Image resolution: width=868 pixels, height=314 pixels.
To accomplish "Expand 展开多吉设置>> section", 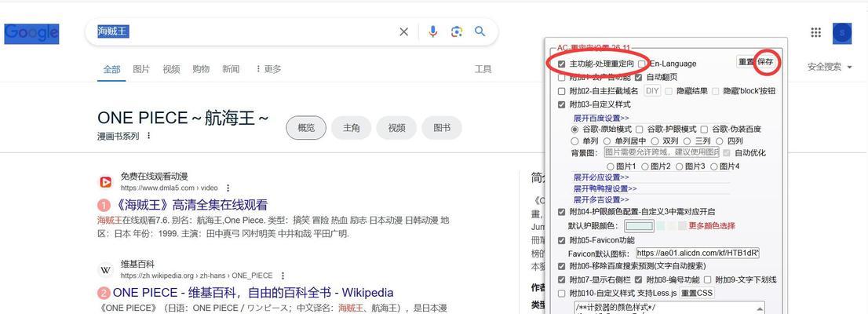I will (601, 200).
